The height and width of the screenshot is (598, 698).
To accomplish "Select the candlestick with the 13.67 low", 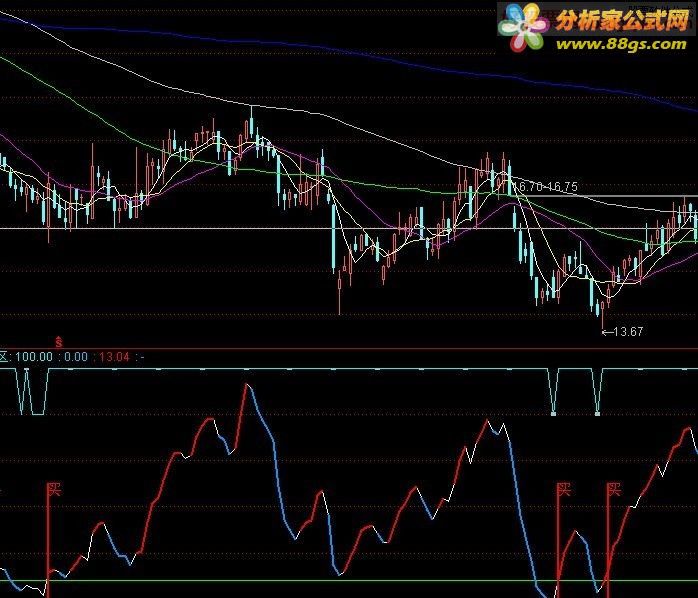I will 602,313.
